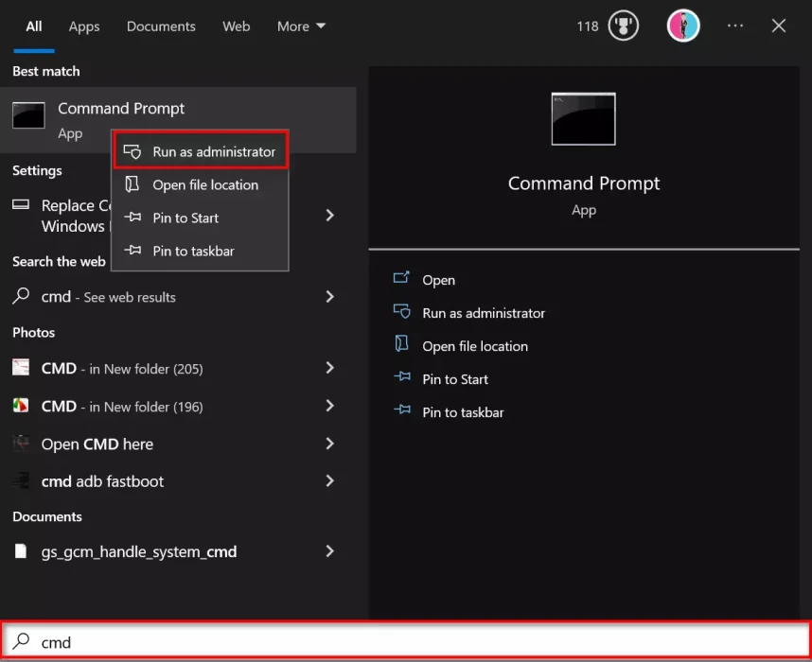This screenshot has height=662, width=812.
Task: Click the Command Prompt best match icon
Action: click(28, 115)
